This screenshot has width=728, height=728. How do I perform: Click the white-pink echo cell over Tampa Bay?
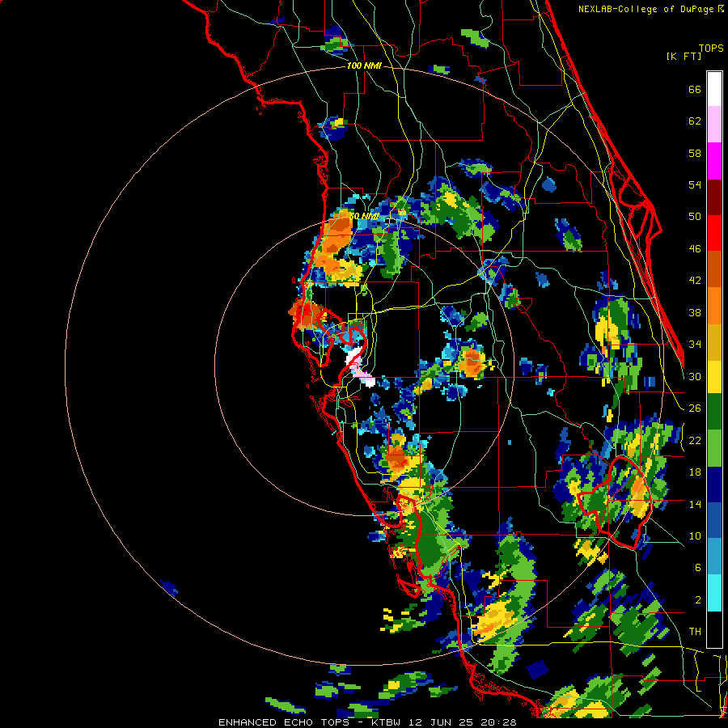click(359, 366)
